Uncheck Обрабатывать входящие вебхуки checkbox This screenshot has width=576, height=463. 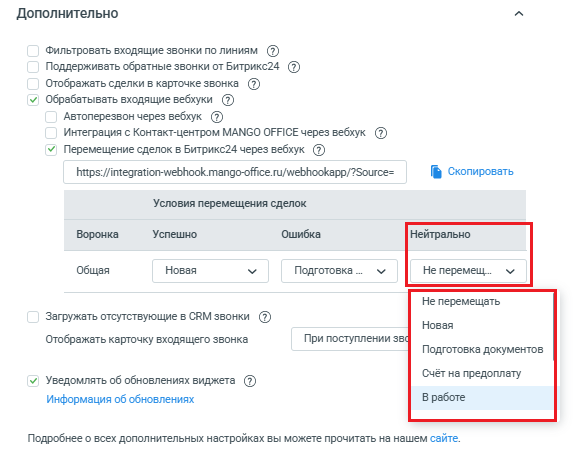[33, 100]
